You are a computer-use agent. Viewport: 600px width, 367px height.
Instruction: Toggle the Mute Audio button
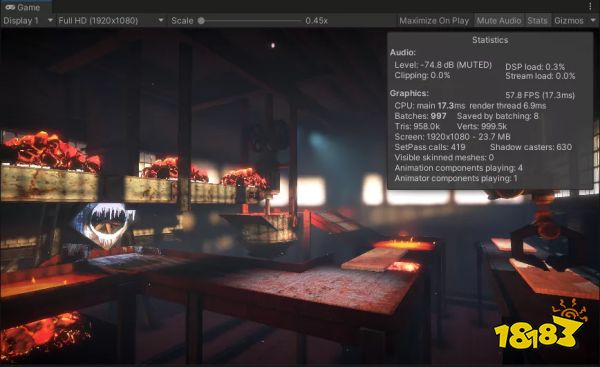[499, 21]
